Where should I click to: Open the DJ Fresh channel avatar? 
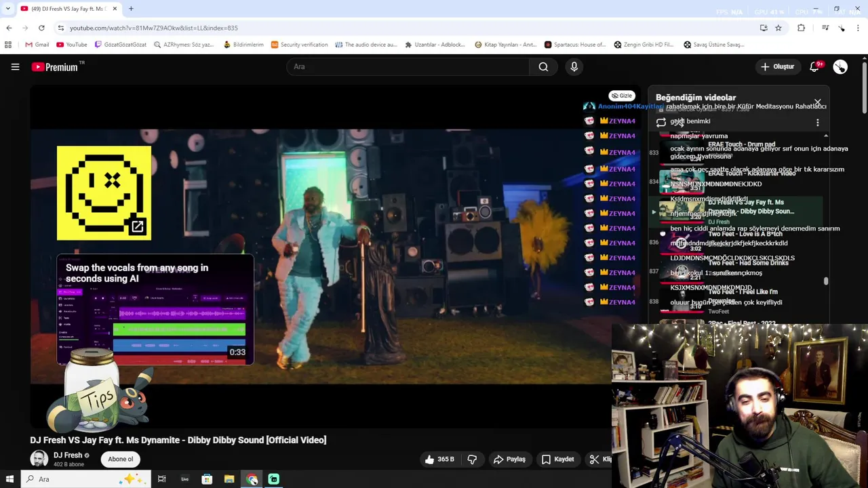(39, 459)
